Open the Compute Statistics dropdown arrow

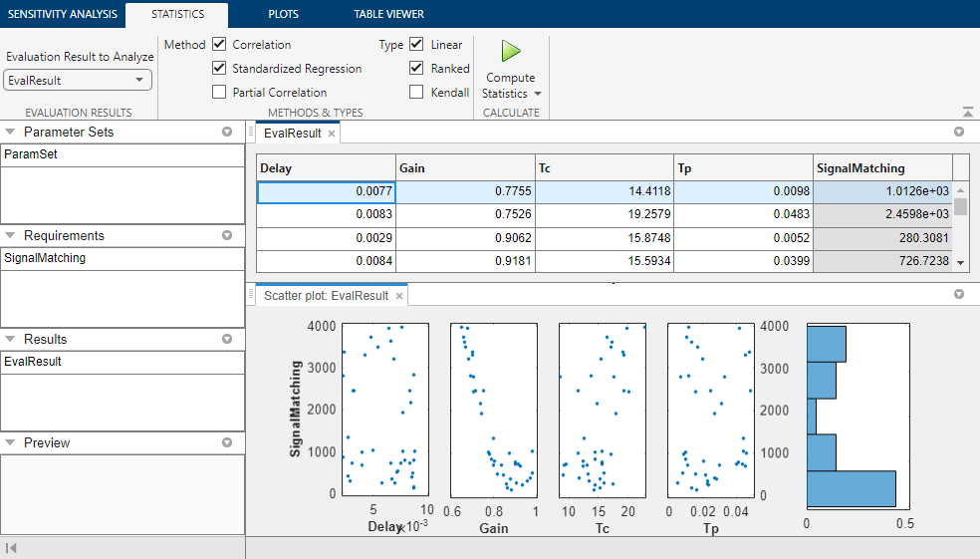coord(538,94)
